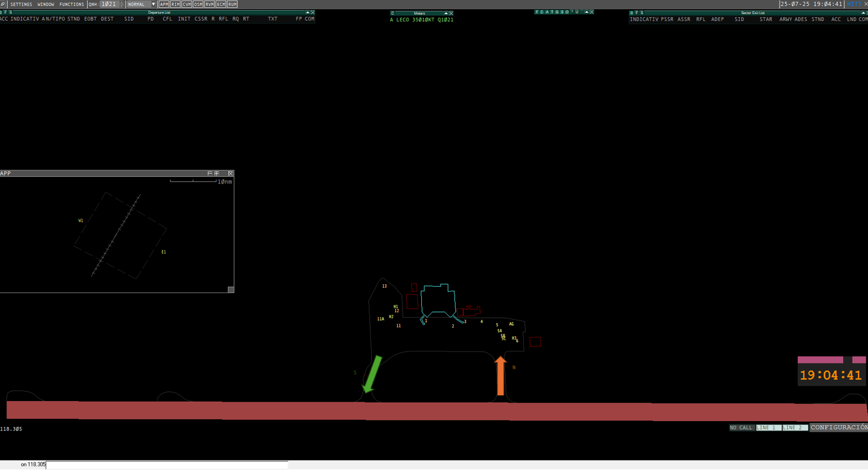
Task: Close the Metars panel
Action: (451, 13)
